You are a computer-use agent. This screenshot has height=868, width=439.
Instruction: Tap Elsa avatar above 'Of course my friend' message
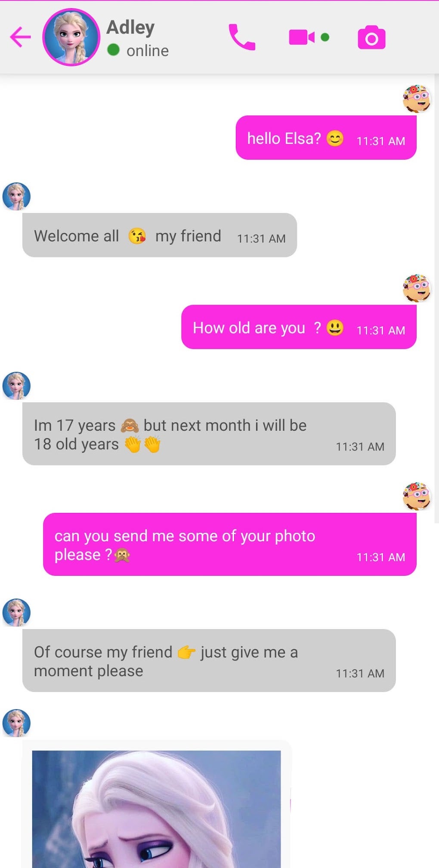point(16,612)
